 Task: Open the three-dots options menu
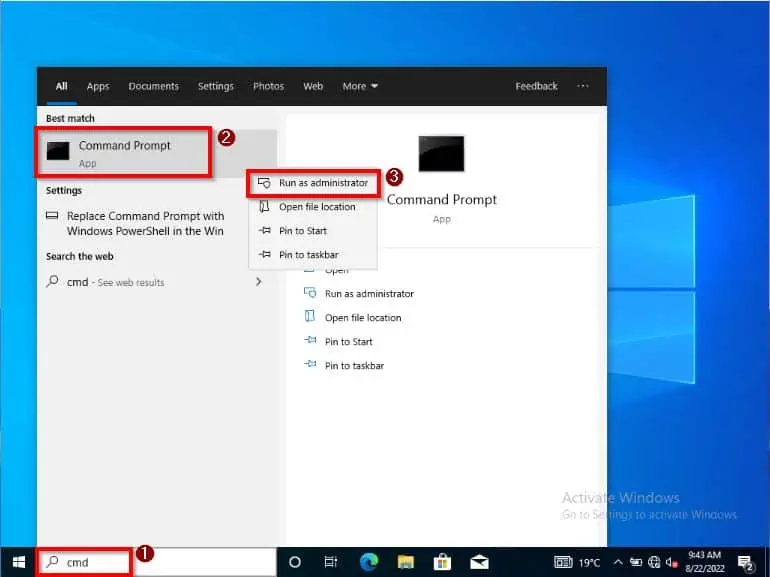pyautogui.click(x=582, y=86)
